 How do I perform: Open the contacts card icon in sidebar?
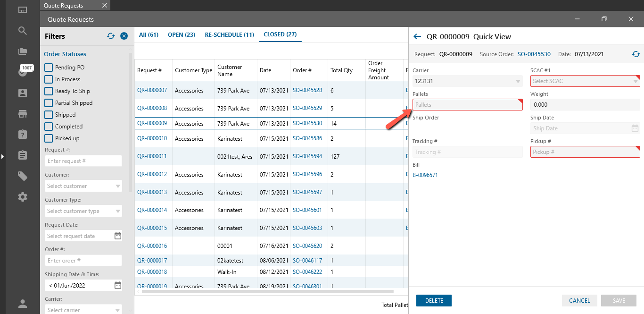click(23, 93)
